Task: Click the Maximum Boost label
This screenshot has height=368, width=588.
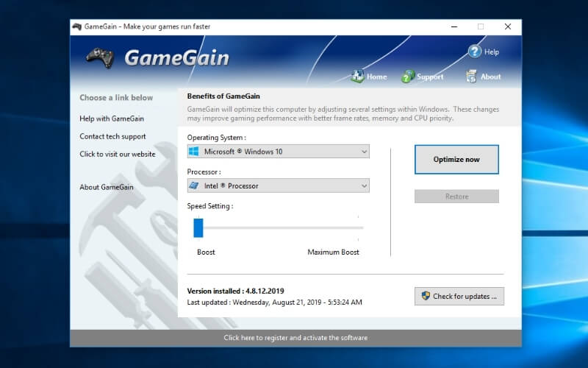Action: tap(334, 252)
